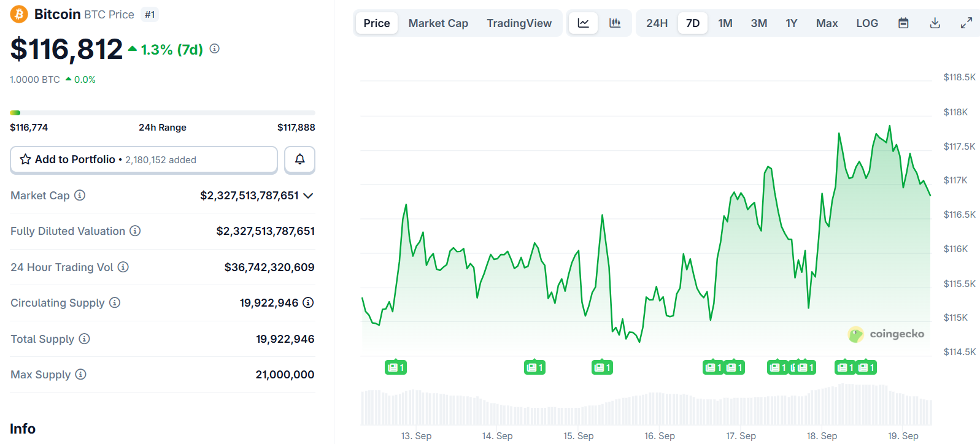
Task: Click info icon beside Circulating Supply label
Action: (115, 302)
